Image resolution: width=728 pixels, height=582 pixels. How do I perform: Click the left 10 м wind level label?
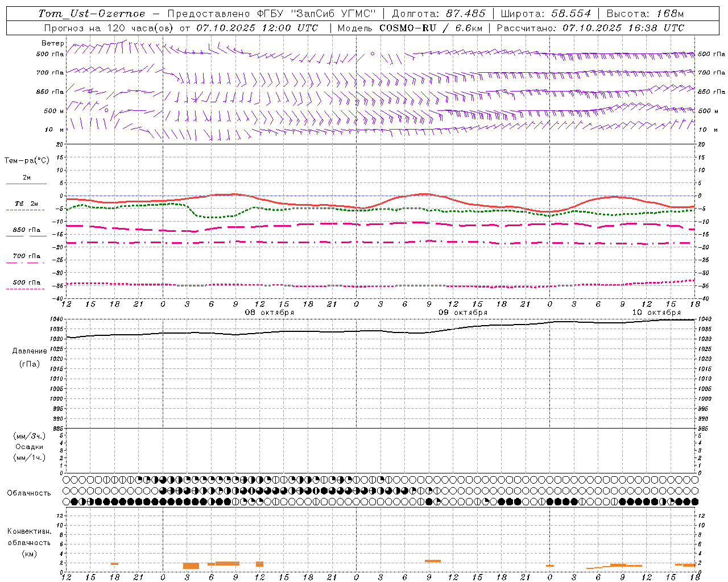click(x=54, y=130)
